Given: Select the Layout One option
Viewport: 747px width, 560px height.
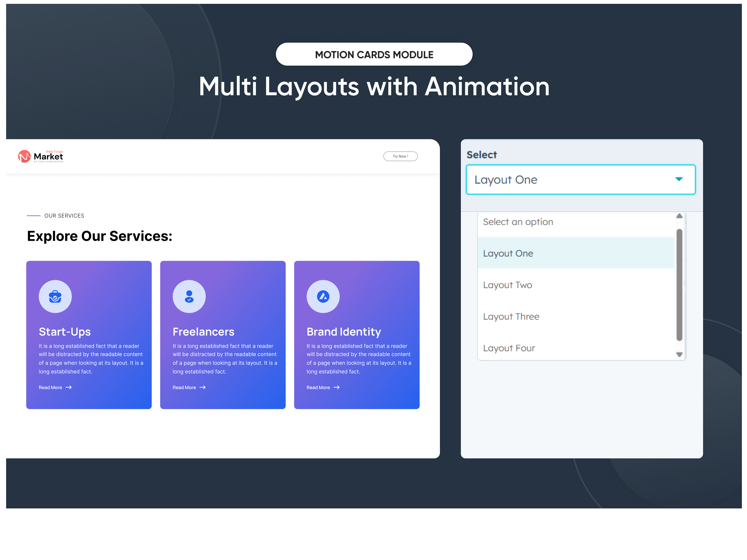Looking at the screenshot, I should tap(508, 253).
